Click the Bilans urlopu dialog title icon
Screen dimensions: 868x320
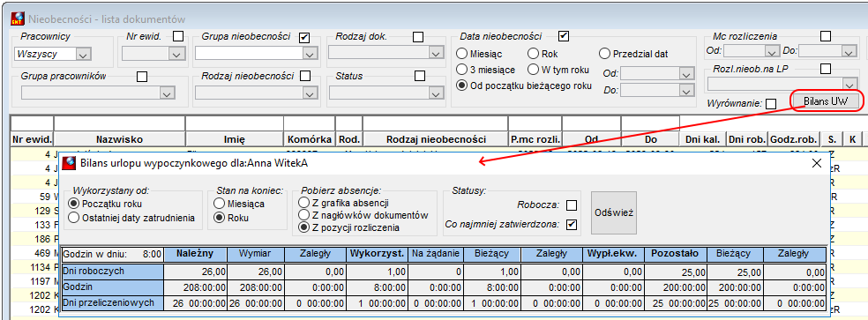tap(69, 163)
